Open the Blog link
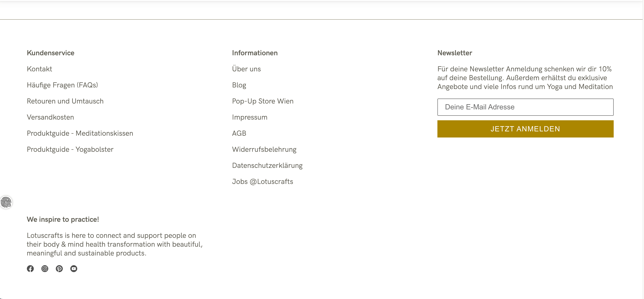The image size is (644, 299). (239, 85)
